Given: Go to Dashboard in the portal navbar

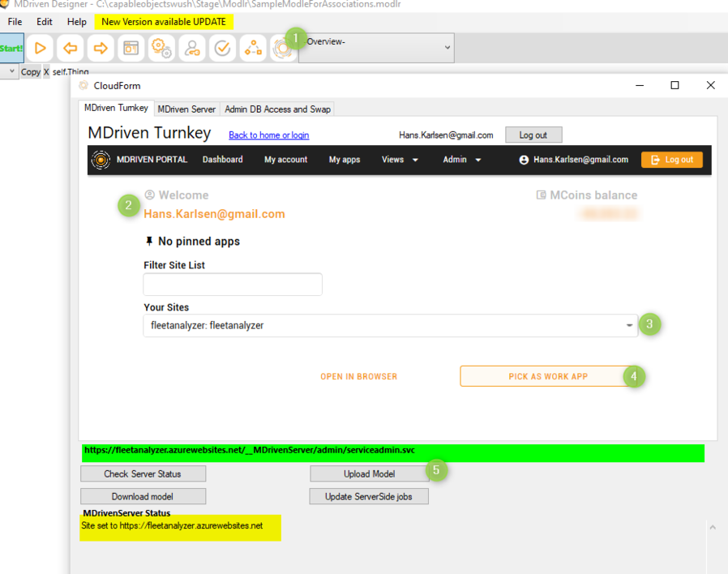Looking at the screenshot, I should 222,160.
